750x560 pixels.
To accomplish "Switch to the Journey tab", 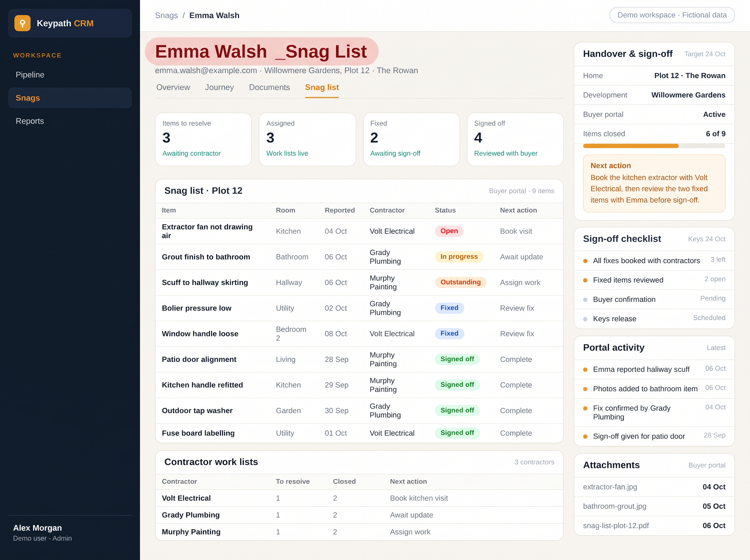I will [x=219, y=87].
